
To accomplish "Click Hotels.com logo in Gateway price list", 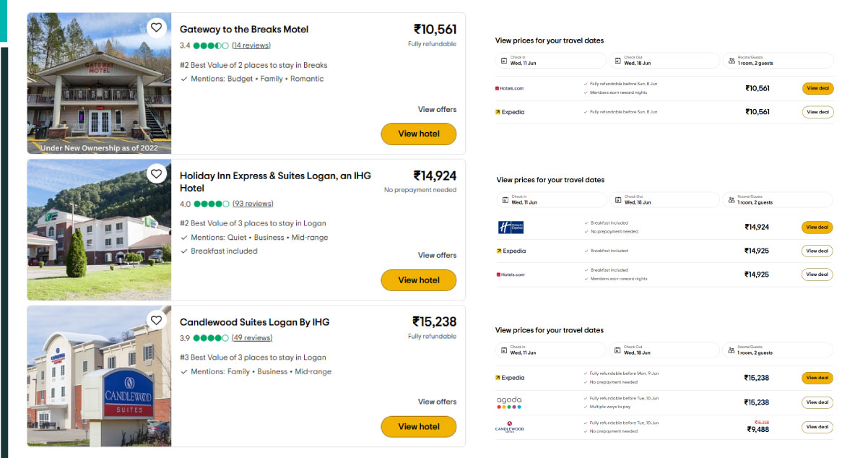I will pyautogui.click(x=509, y=88).
